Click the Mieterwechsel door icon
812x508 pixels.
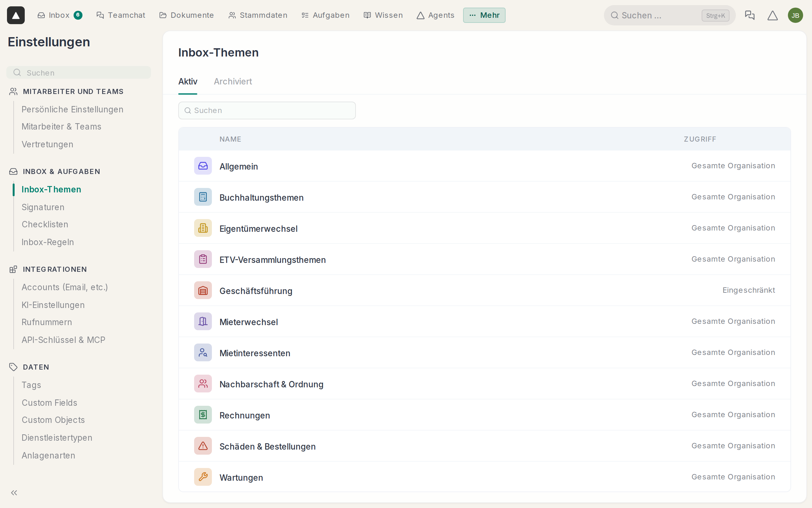tap(203, 322)
